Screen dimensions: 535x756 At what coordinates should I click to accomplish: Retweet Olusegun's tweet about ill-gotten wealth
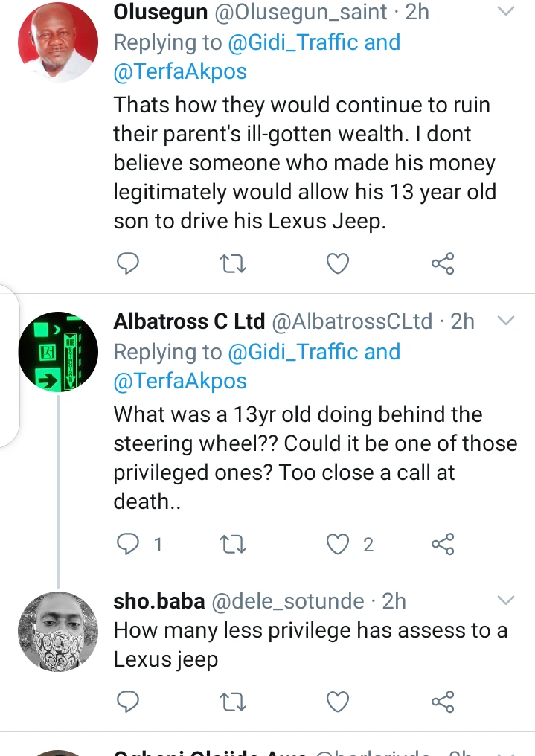point(234,263)
